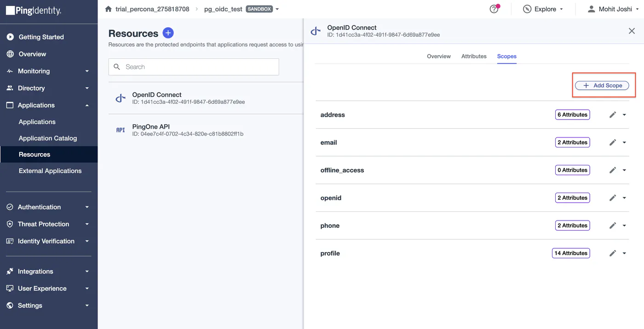Expand the profile scope row arrow
Screen dimensions: 644x329
pos(624,253)
